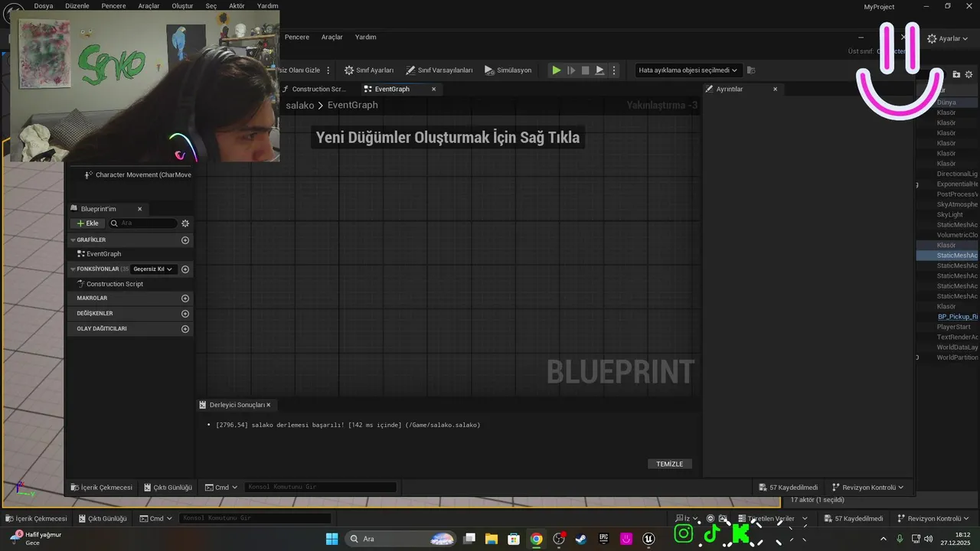
Task: Open Blueprint'im panel gear settings
Action: 185,223
